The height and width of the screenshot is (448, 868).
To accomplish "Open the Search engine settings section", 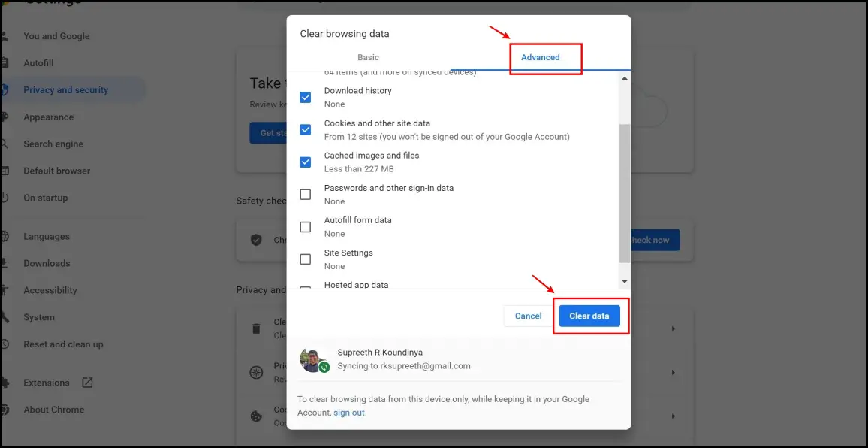I will [x=53, y=144].
